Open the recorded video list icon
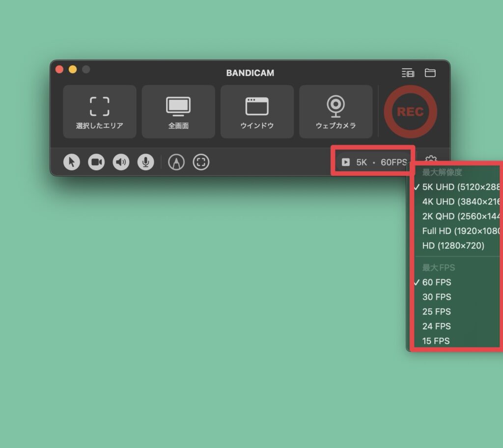Viewport: 503px width, 448px height. tap(408, 73)
